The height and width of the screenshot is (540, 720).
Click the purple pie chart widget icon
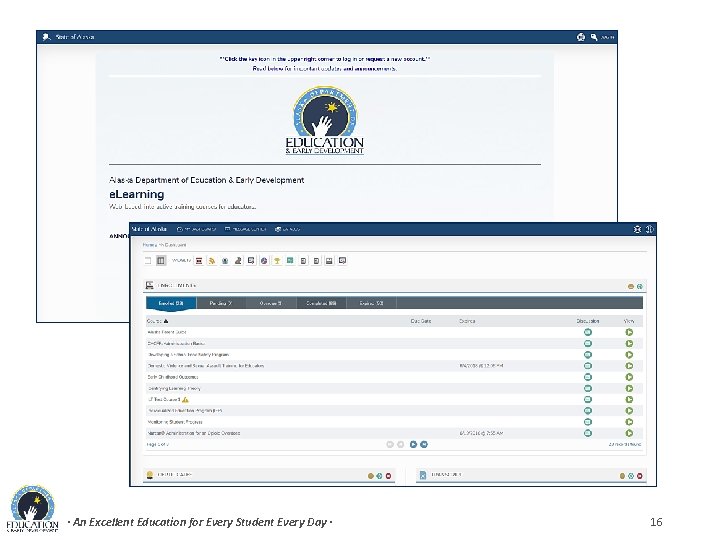pos(264,260)
